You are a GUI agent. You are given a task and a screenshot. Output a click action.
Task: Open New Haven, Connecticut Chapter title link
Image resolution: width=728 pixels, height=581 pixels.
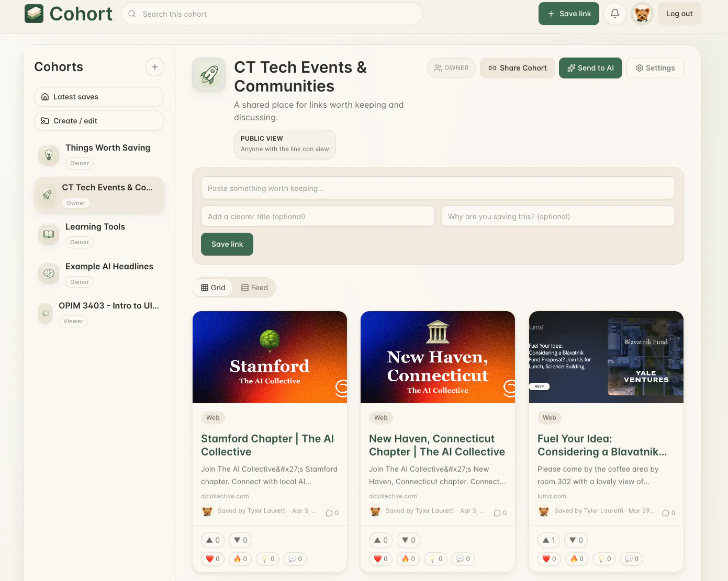pos(437,445)
